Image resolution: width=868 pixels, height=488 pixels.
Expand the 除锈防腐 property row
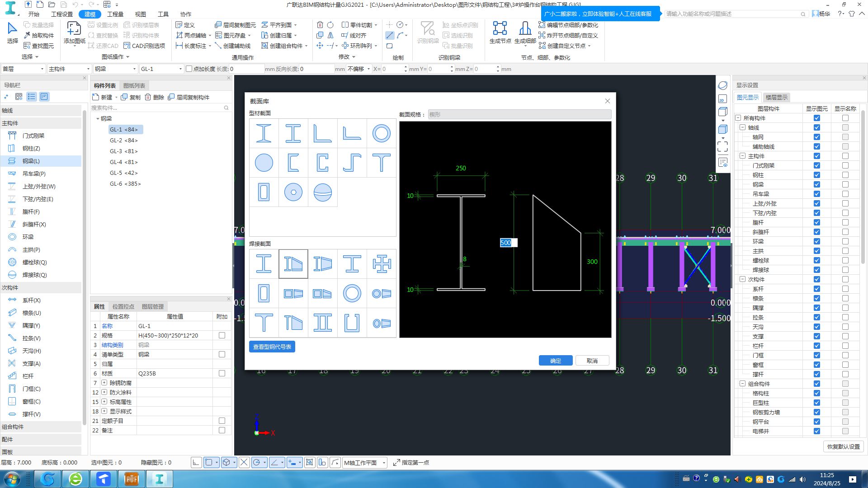104,383
